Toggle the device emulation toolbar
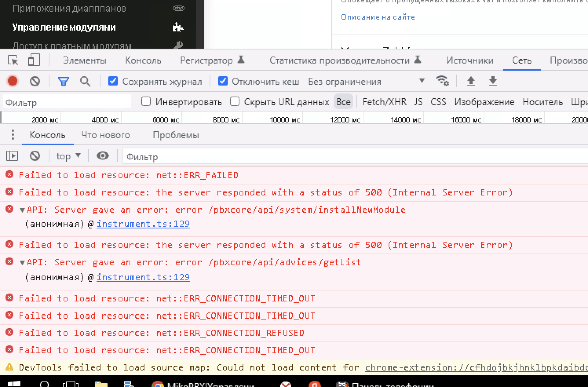 click(34, 60)
